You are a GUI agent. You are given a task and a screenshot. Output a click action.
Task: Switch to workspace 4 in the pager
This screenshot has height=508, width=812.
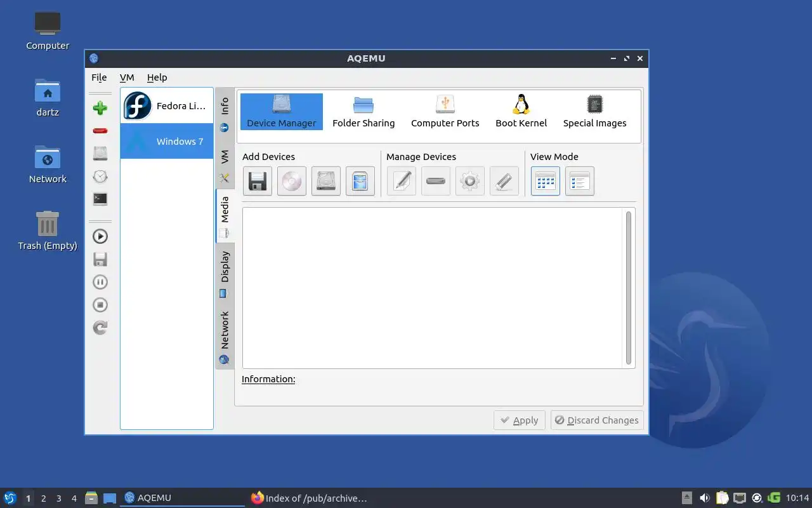click(74, 498)
